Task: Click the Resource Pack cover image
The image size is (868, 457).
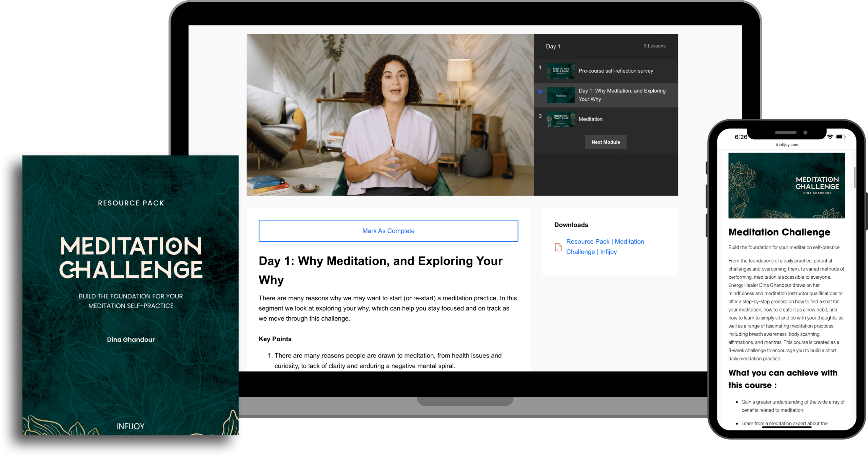Action: (x=131, y=295)
